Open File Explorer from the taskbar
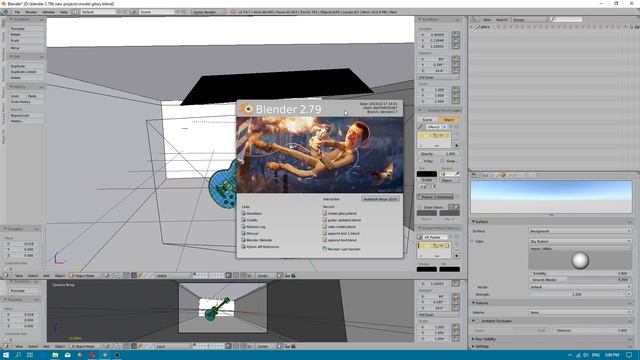 coord(55,355)
